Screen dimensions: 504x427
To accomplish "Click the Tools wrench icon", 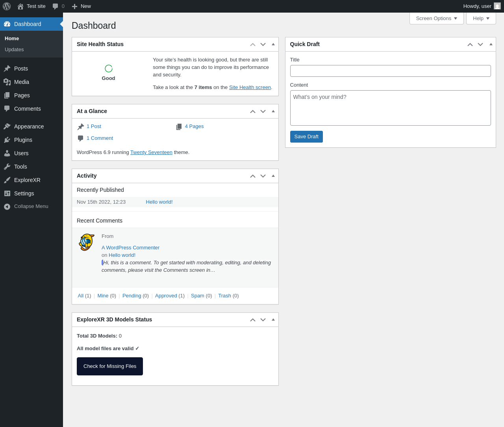I will click(7, 167).
